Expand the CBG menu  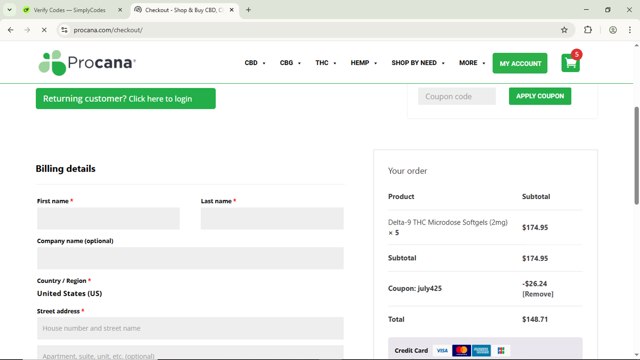coord(290,63)
